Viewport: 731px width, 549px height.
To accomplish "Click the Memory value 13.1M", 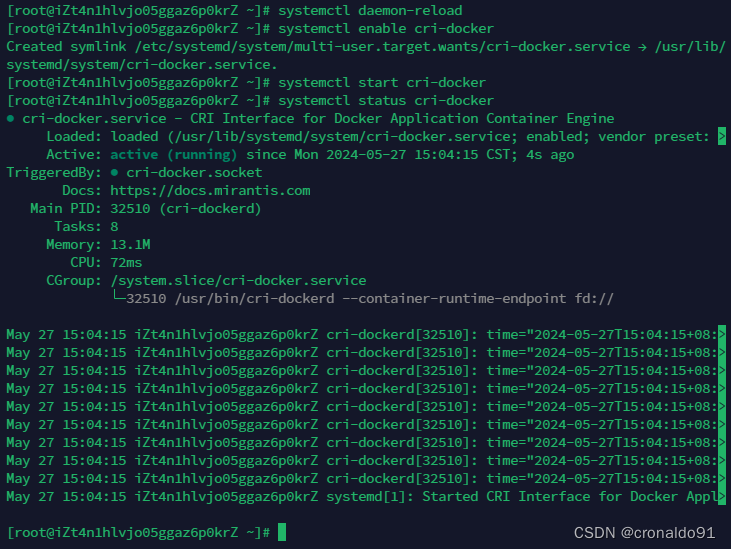I will click(x=130, y=245).
